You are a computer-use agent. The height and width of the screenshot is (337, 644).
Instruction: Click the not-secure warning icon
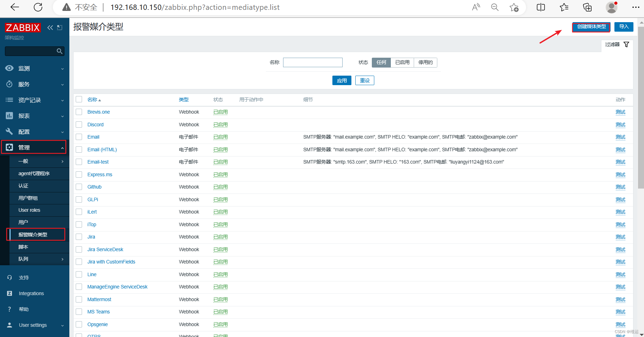(66, 7)
